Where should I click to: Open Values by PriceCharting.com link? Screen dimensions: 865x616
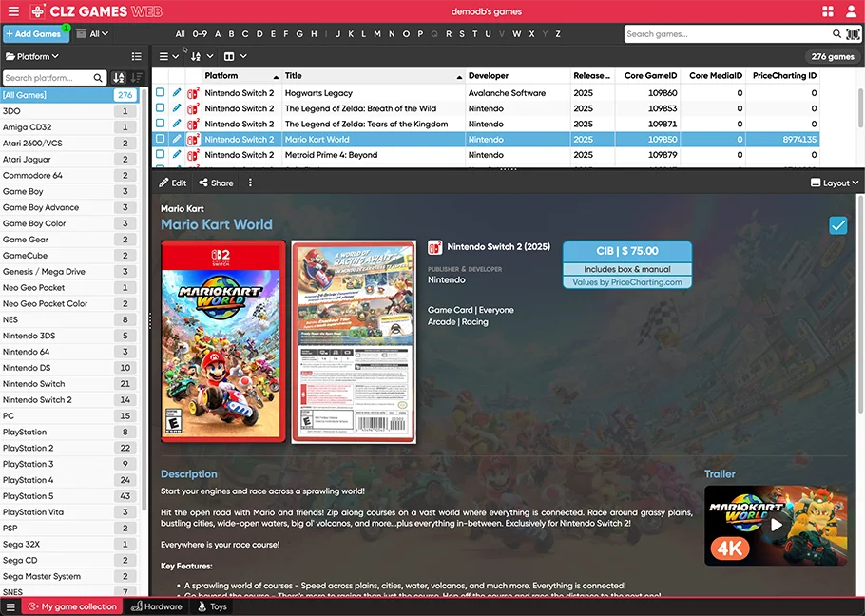[x=627, y=282]
